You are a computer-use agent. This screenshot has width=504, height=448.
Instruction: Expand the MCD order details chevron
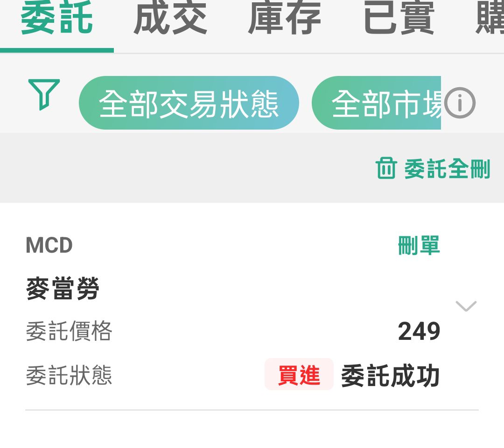coord(466,306)
